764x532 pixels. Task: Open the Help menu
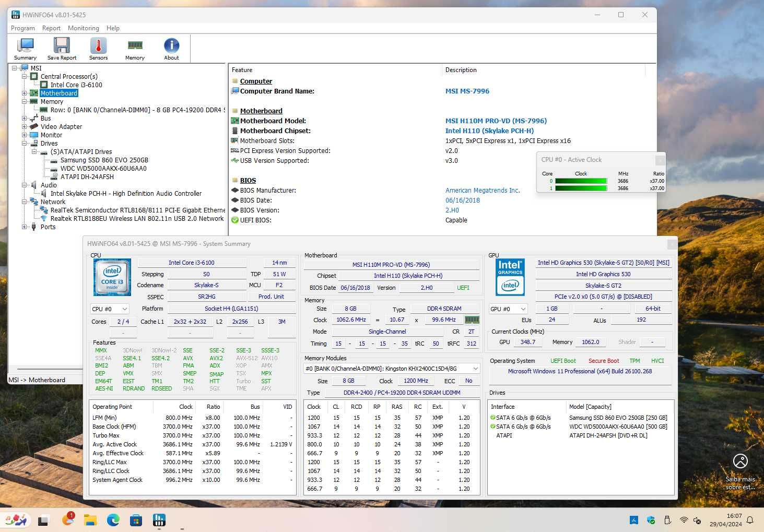pyautogui.click(x=113, y=28)
